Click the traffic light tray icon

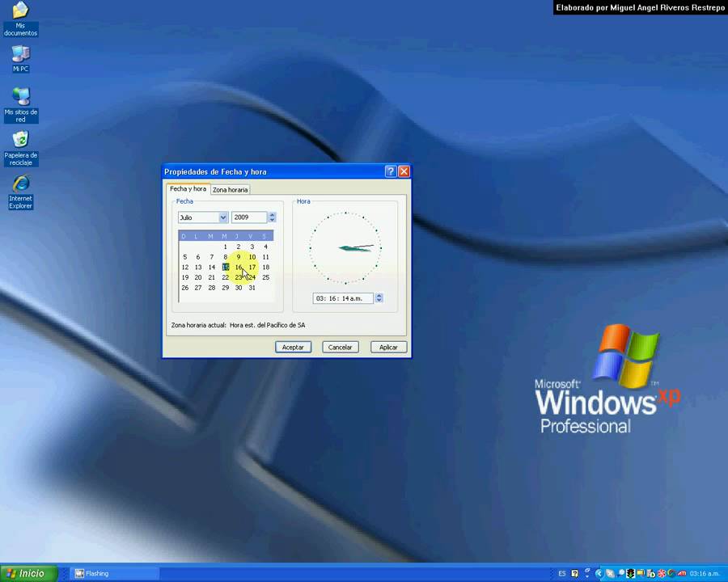coord(630,574)
